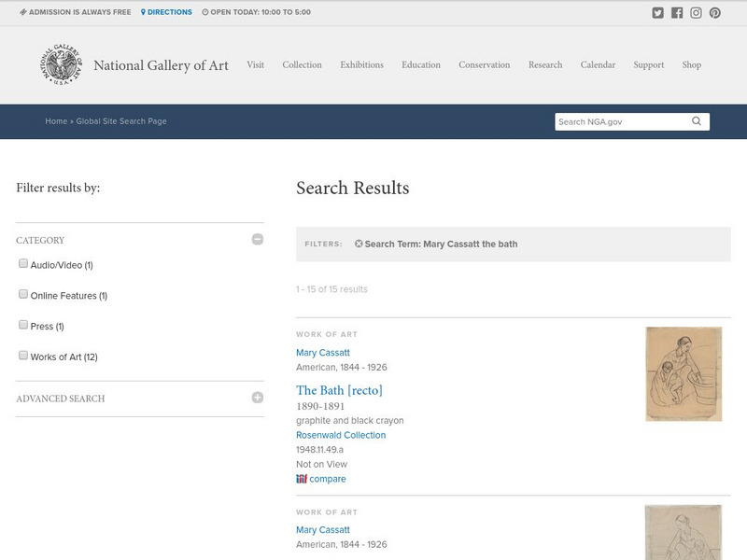Image resolution: width=747 pixels, height=560 pixels.
Task: Open the Rosenwald Collection link
Action: pyautogui.click(x=341, y=435)
